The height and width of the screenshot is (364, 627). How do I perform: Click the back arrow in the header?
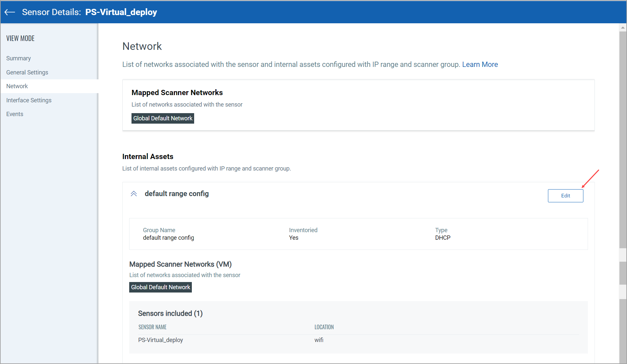click(x=10, y=12)
